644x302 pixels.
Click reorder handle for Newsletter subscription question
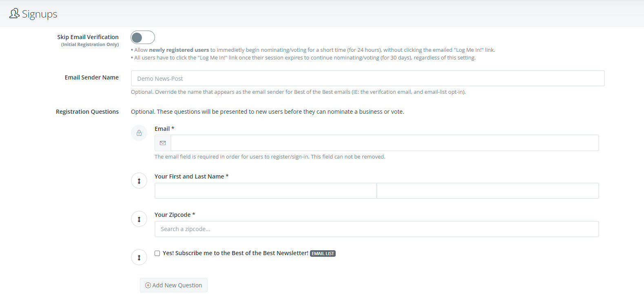point(139,258)
